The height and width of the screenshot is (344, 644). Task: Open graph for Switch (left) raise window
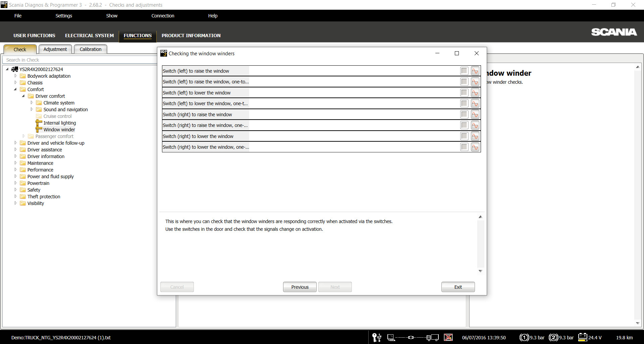pos(475,71)
